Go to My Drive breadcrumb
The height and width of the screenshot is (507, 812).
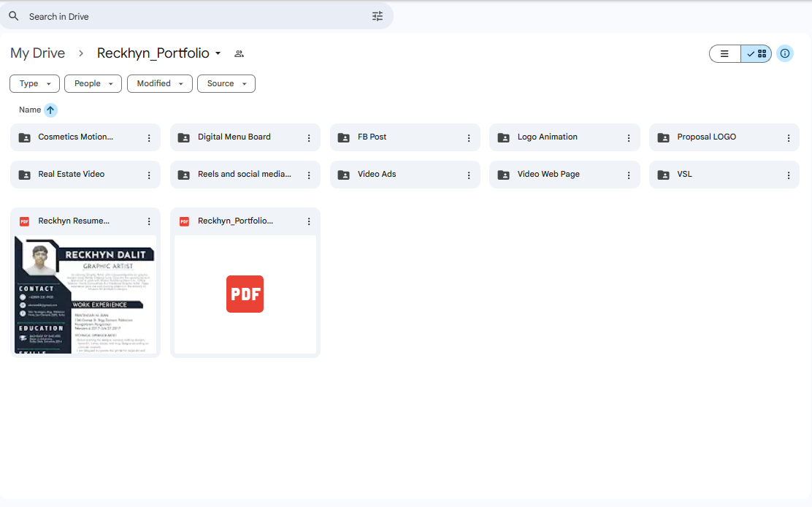(x=38, y=53)
